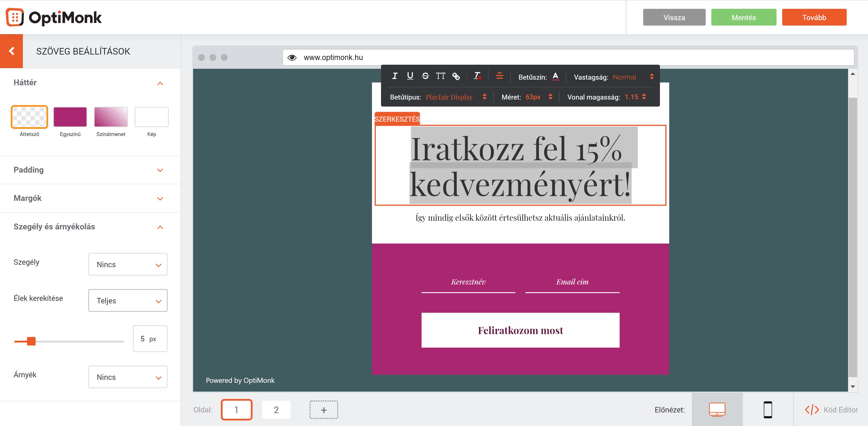Open the Élek kerekítése dropdown
This screenshot has height=426, width=868.
[128, 300]
